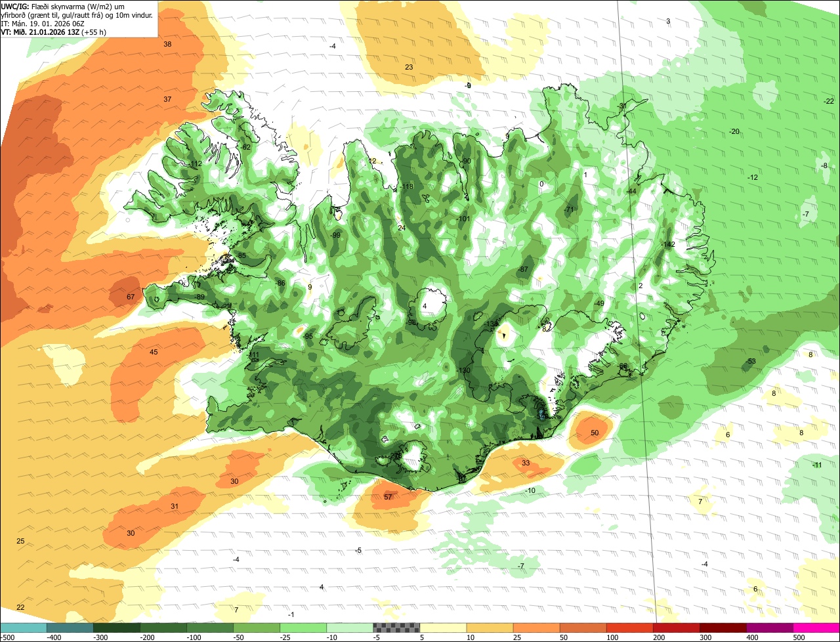This screenshot has height=642, width=840.
Task: Click the map value '-111' on the west coast
Action: [253, 355]
